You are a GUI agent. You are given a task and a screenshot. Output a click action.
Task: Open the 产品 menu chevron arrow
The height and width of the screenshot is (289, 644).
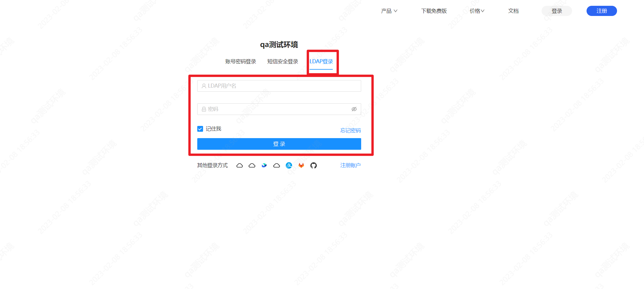pos(397,11)
